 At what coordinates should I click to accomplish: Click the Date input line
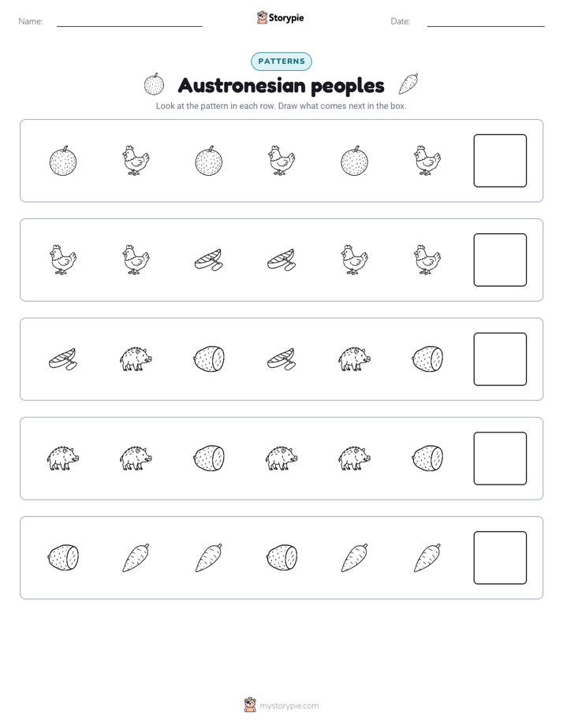coord(486,26)
